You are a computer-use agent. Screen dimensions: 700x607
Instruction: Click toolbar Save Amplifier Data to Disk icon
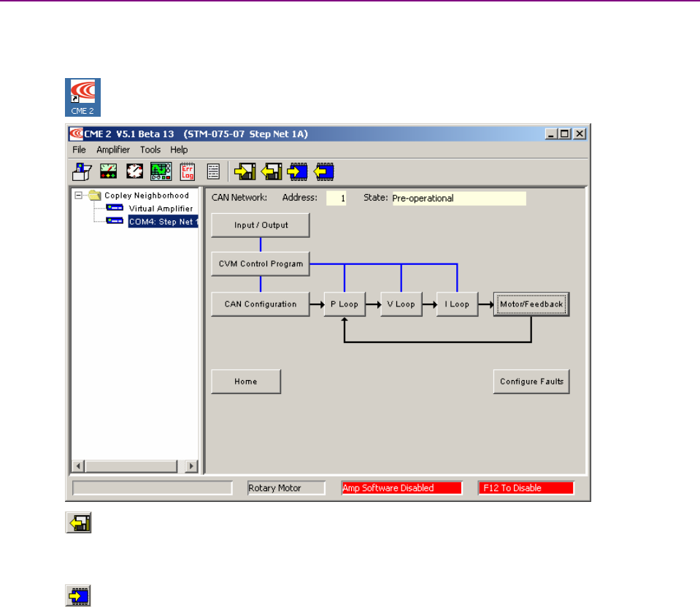coord(245,171)
